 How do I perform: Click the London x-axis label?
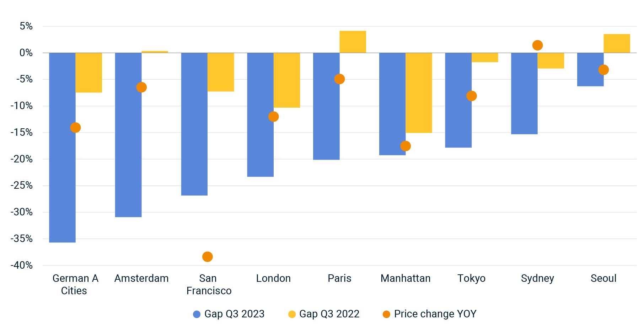(273, 278)
